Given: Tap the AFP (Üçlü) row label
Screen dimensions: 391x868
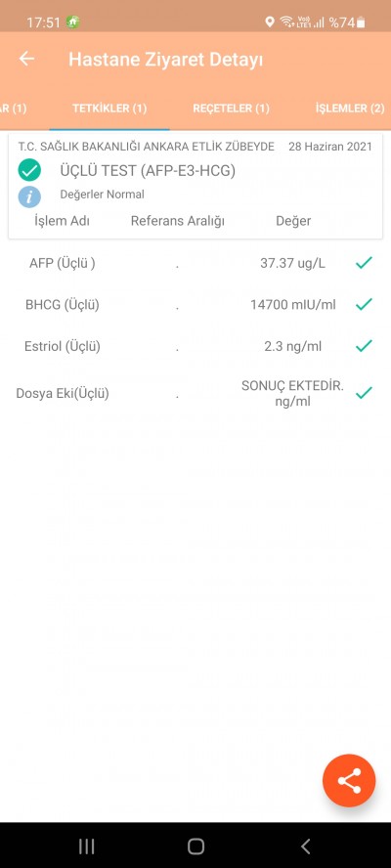Looking at the screenshot, I should [62, 264].
